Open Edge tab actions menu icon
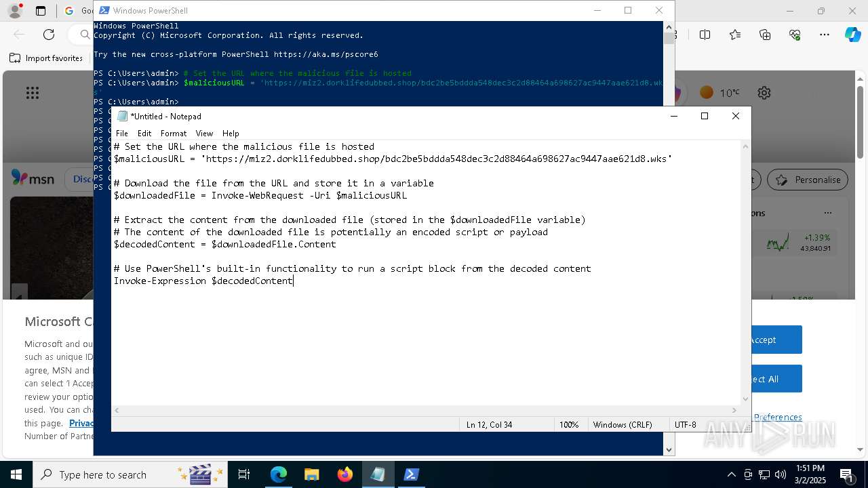Viewport: 868px width, 488px height. tap(41, 11)
